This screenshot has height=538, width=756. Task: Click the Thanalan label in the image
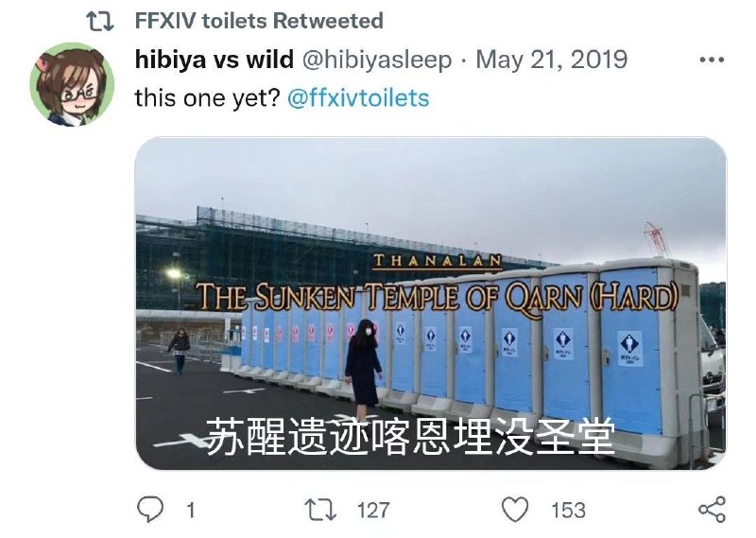(x=438, y=261)
